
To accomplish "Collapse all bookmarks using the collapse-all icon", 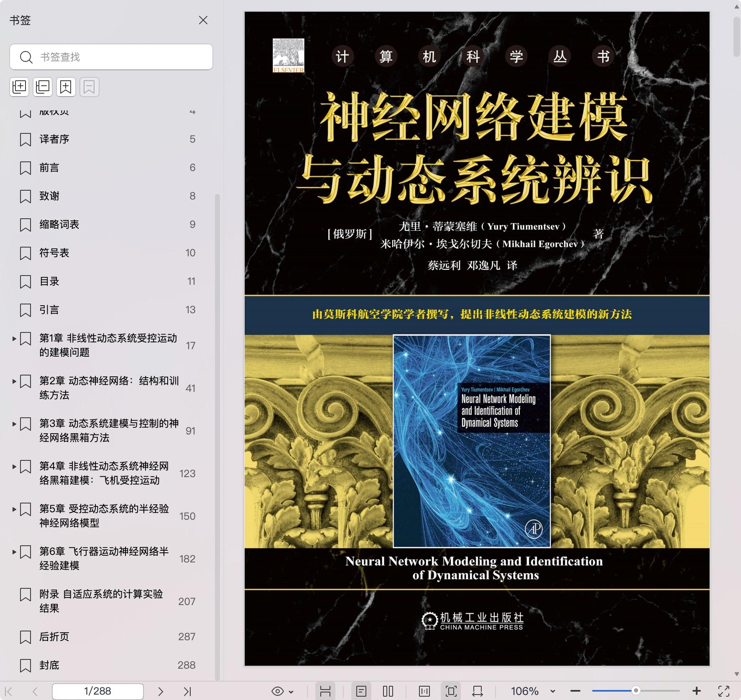I will (x=42, y=87).
